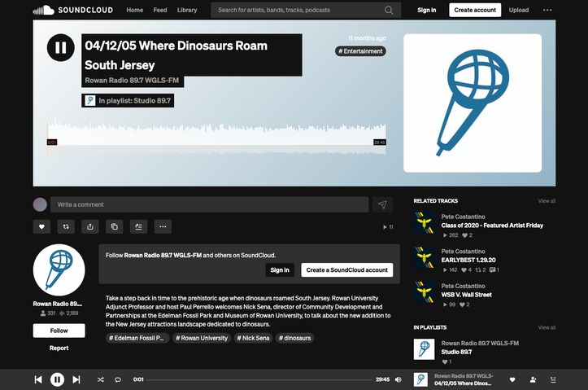The width and height of the screenshot is (588, 390).
Task: Click artwork of EARLYBEST 1.29.20 track
Action: pyautogui.click(x=425, y=257)
